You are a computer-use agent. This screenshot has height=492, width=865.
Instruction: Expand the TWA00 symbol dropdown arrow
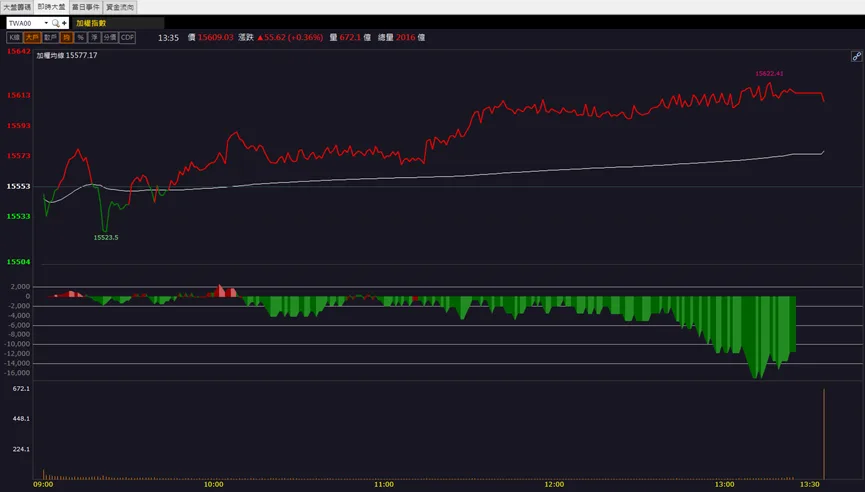[x=46, y=23]
